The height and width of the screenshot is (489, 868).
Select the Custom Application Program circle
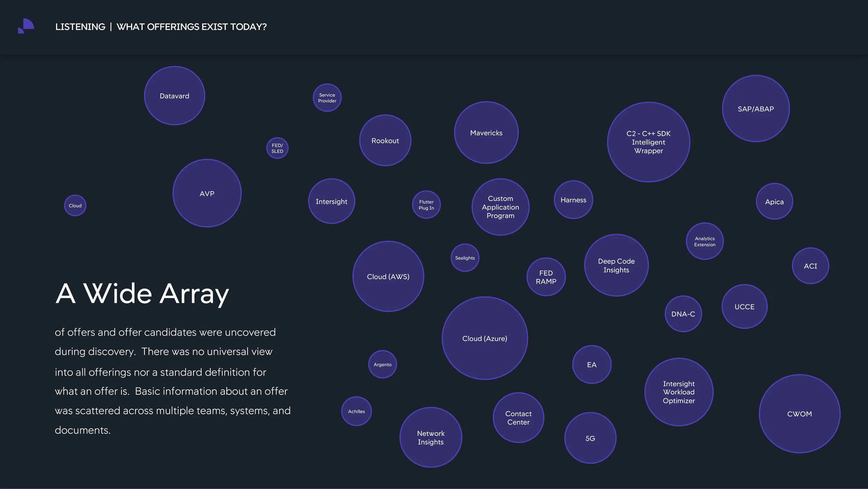[500, 207]
